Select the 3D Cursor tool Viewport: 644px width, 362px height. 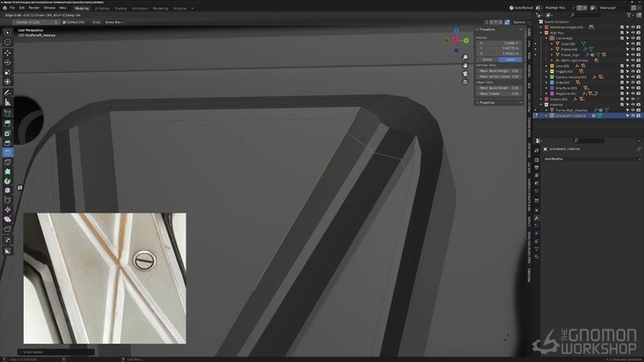(x=7, y=42)
